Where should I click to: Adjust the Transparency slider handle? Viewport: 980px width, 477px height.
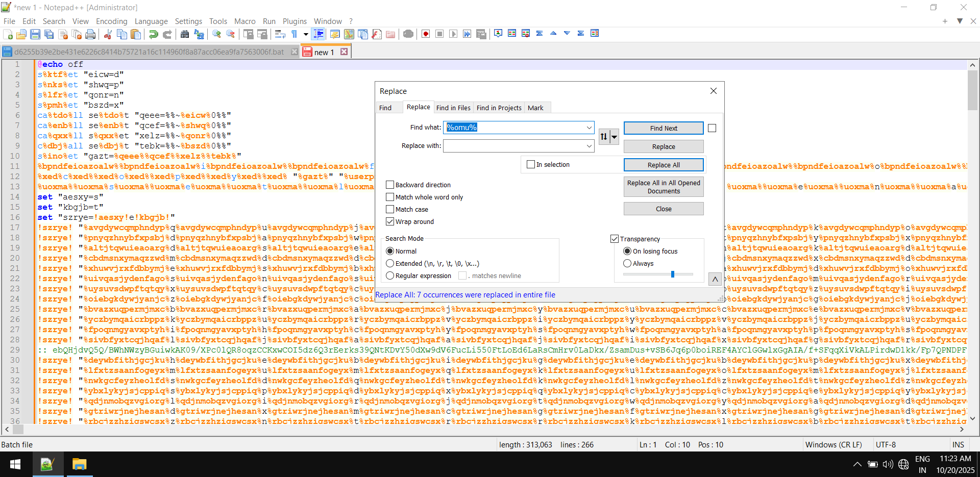673,274
